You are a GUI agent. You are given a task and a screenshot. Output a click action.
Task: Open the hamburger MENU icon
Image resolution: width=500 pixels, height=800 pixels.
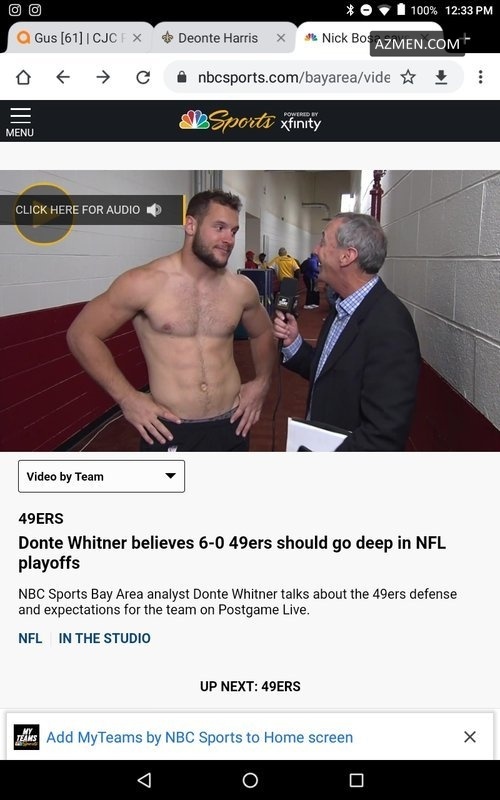[20, 122]
